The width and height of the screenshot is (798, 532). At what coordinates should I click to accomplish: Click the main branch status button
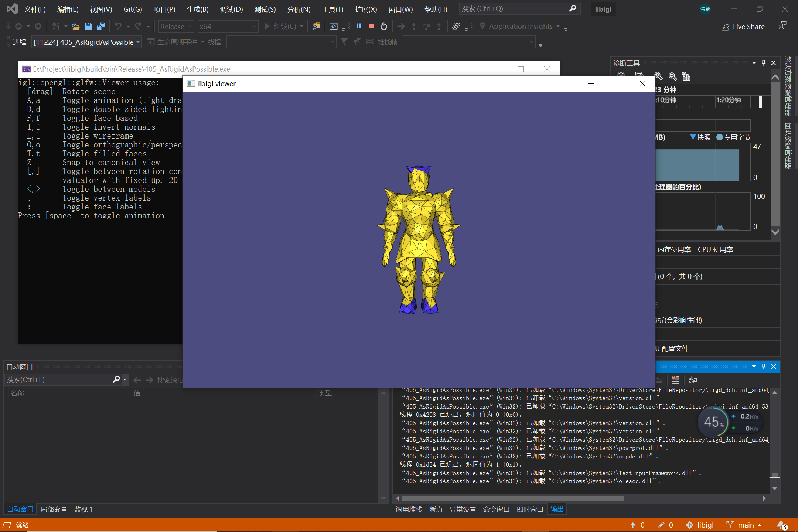(744, 525)
